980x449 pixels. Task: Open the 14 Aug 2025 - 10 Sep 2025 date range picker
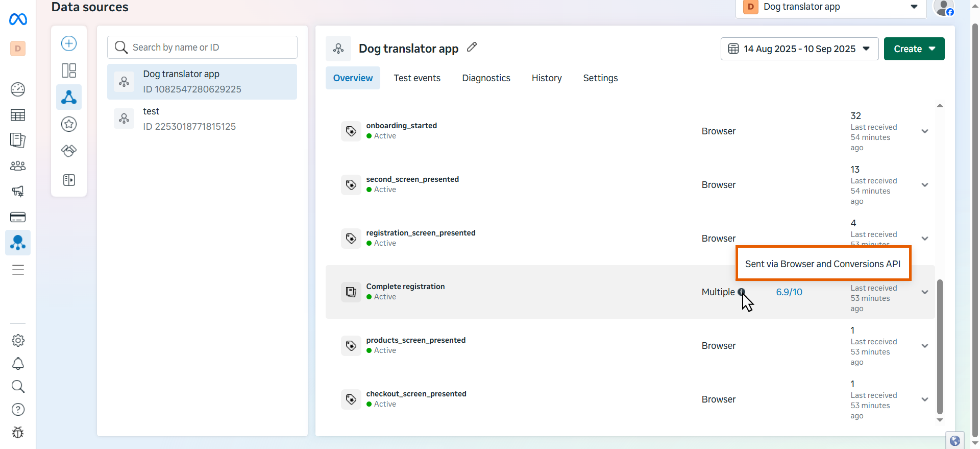(x=799, y=49)
